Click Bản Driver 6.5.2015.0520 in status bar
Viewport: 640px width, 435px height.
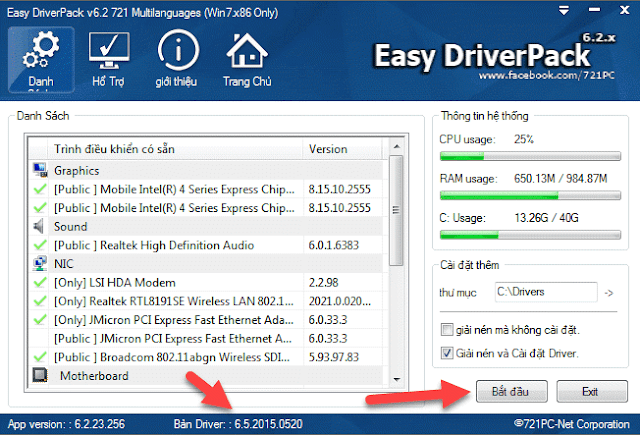[x=238, y=424]
